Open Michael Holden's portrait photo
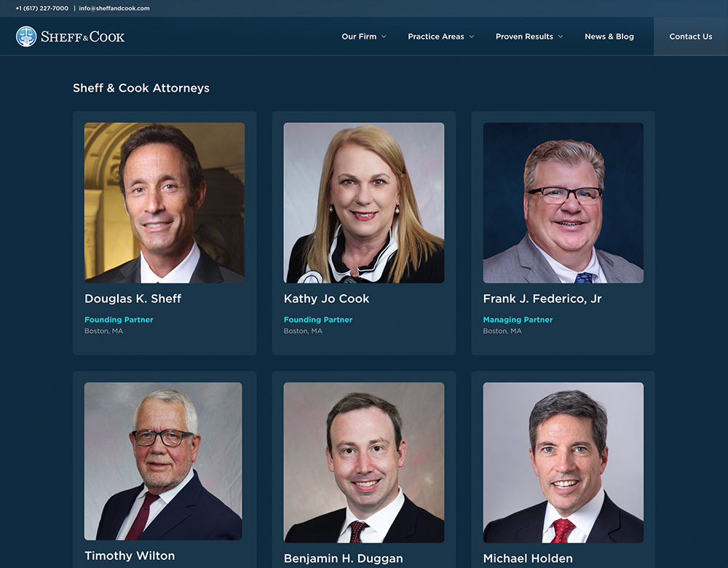Screen dimensions: 728x568 click(x=563, y=462)
